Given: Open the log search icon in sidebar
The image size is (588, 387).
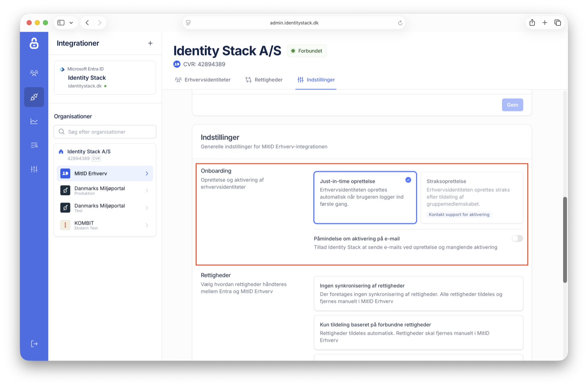Looking at the screenshot, I should [34, 145].
